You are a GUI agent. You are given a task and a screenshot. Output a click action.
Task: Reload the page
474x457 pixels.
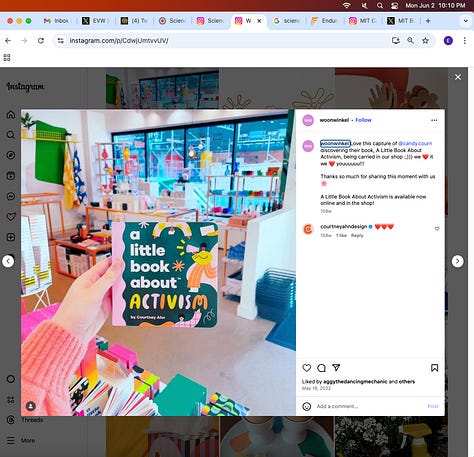tap(41, 41)
